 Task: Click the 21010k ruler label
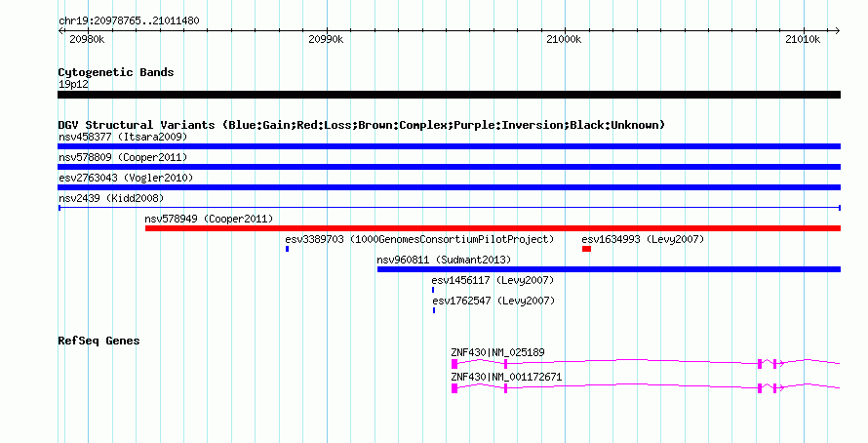803,40
